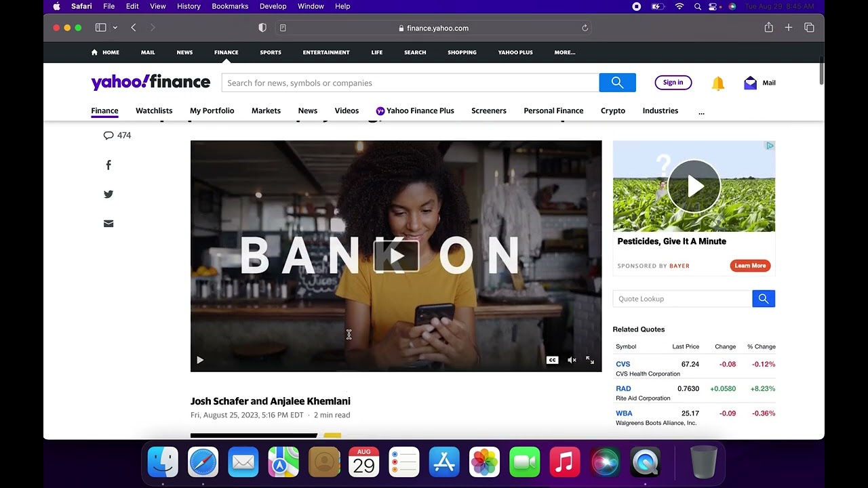868x488 pixels.
Task: Click the Sign in button
Action: tap(673, 83)
